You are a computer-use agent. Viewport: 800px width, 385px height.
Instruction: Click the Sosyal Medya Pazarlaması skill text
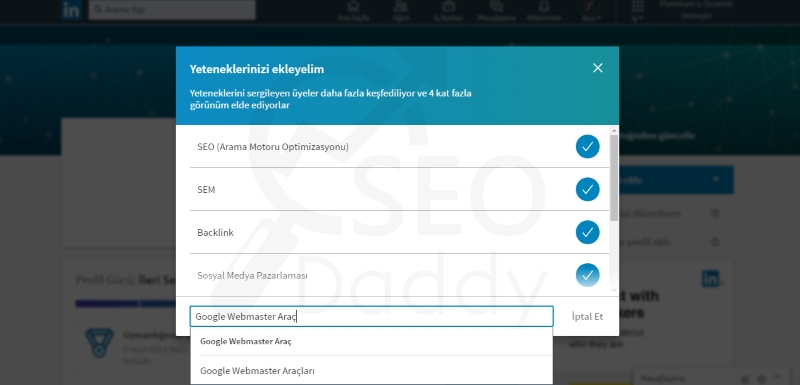(253, 275)
